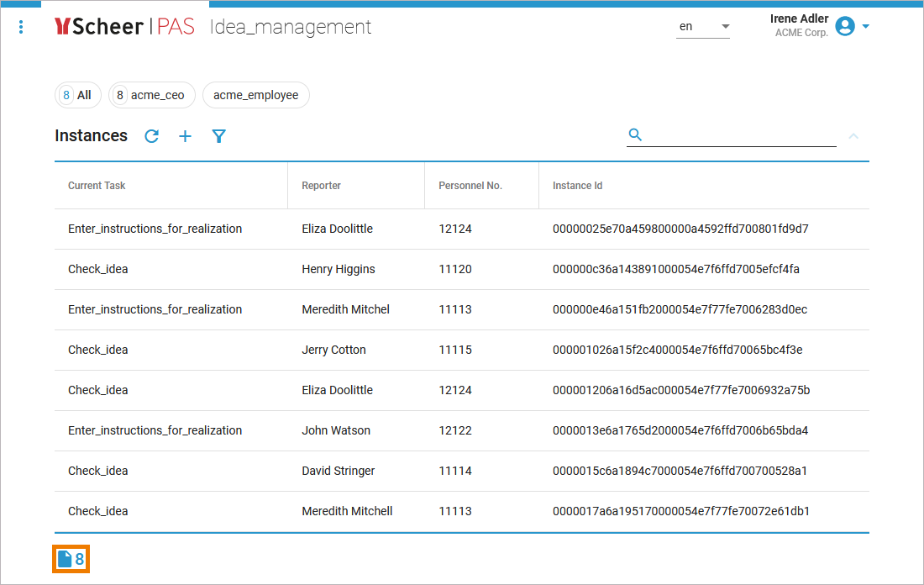Open the three-dot navigation menu
The image size is (924, 585).
coord(21,27)
